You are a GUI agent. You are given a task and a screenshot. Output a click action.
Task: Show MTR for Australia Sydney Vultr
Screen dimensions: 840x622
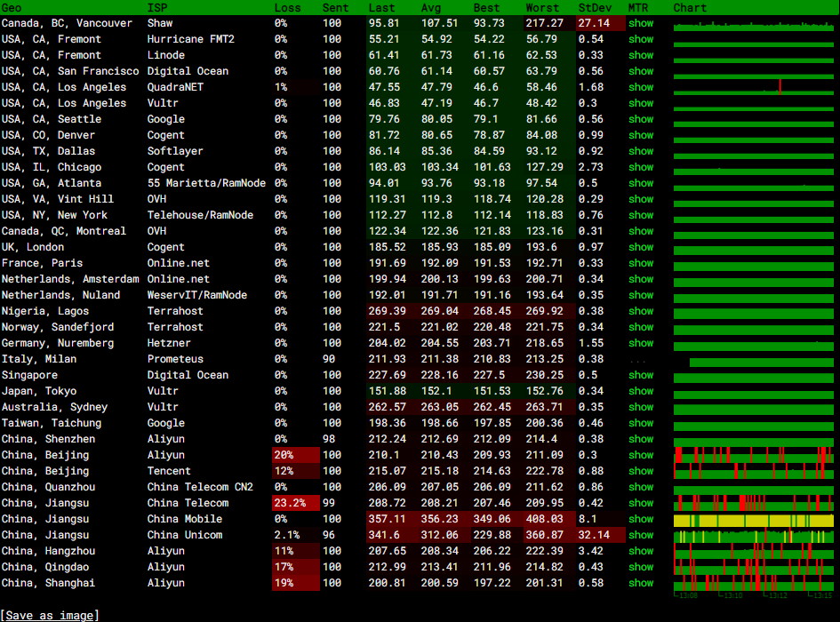[x=641, y=407]
